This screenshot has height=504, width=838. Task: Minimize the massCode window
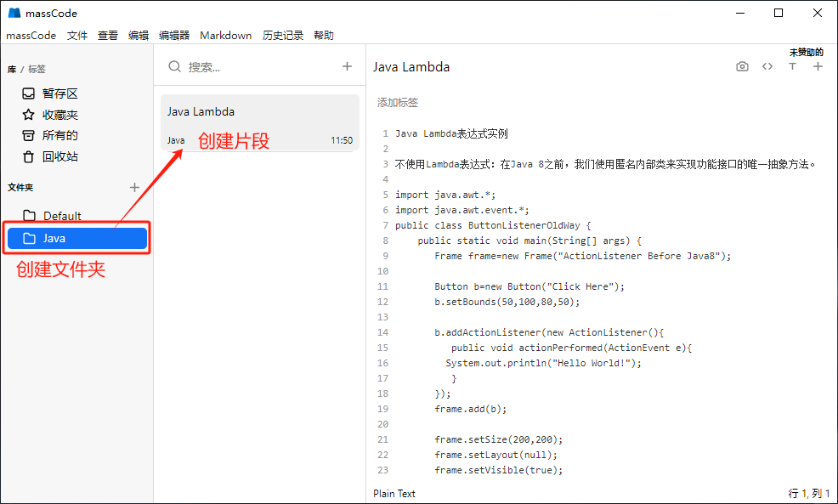coord(740,13)
